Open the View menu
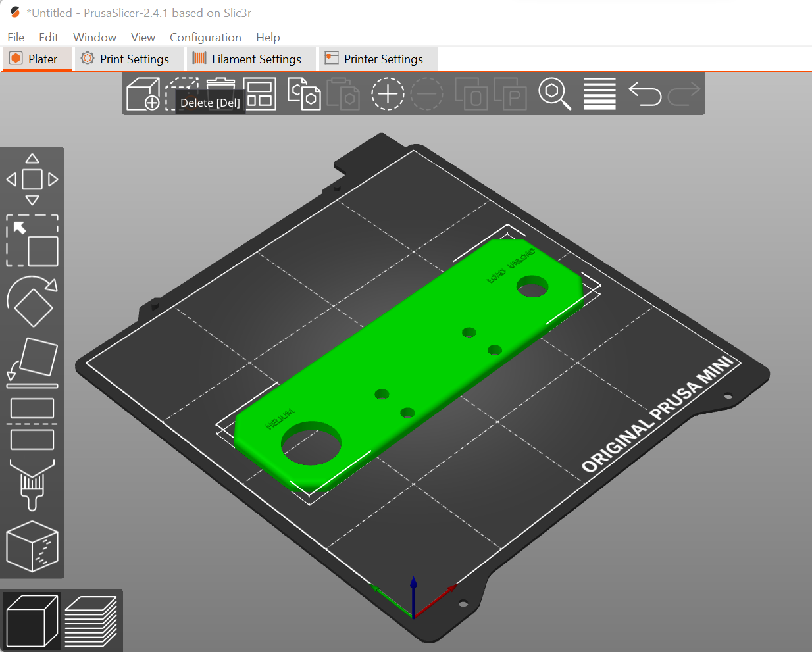Viewport: 812px width, 652px height. 143,38
